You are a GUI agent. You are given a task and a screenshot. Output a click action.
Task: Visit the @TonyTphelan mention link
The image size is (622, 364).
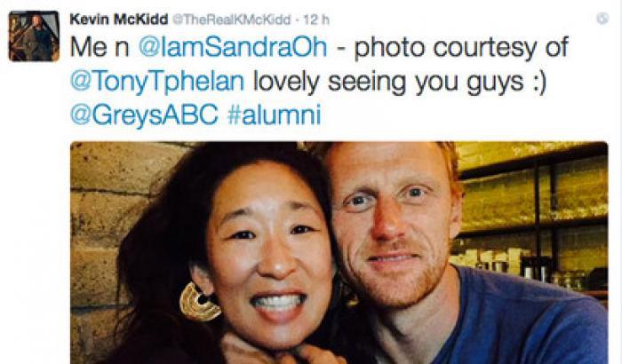point(157,82)
